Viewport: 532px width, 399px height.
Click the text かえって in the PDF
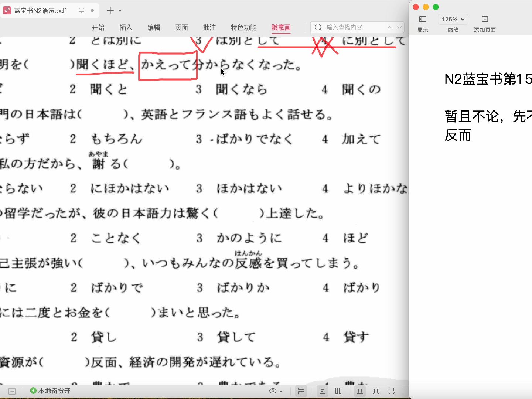click(166, 65)
